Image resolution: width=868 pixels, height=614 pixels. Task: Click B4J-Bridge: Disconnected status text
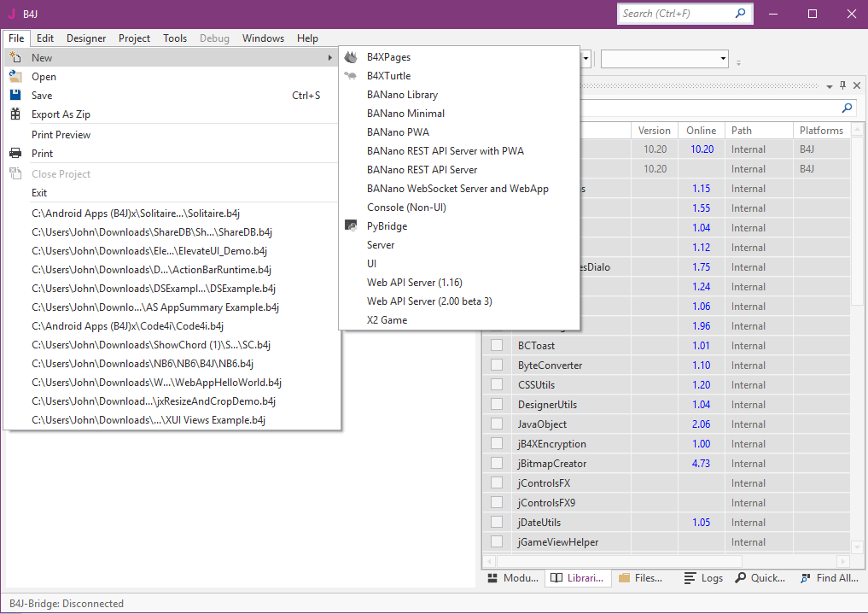click(x=67, y=604)
